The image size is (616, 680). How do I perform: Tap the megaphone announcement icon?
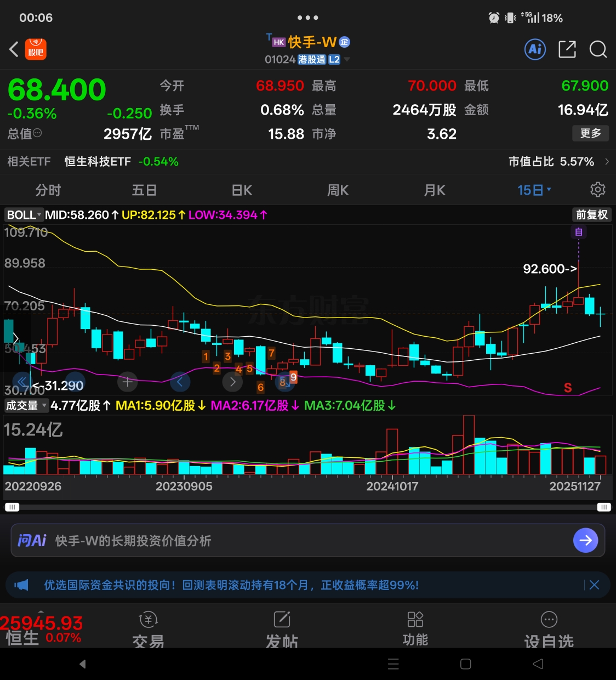click(x=21, y=585)
